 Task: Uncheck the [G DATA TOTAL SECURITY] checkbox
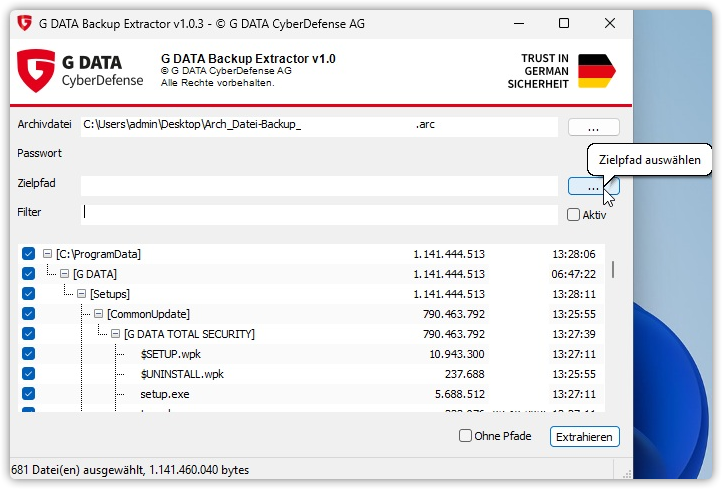coord(28,334)
